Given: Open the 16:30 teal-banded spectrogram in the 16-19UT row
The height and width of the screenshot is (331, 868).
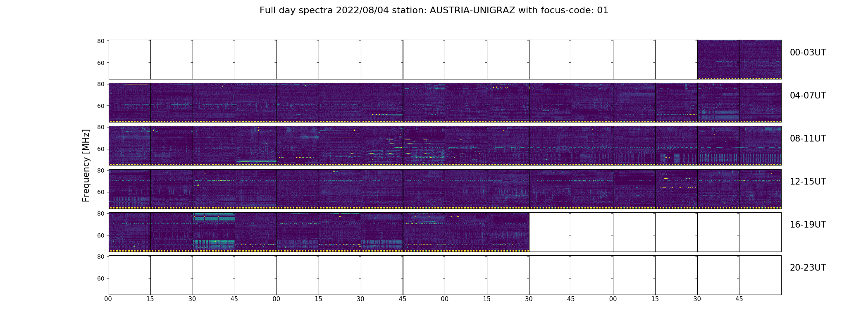Looking at the screenshot, I should tap(214, 232).
